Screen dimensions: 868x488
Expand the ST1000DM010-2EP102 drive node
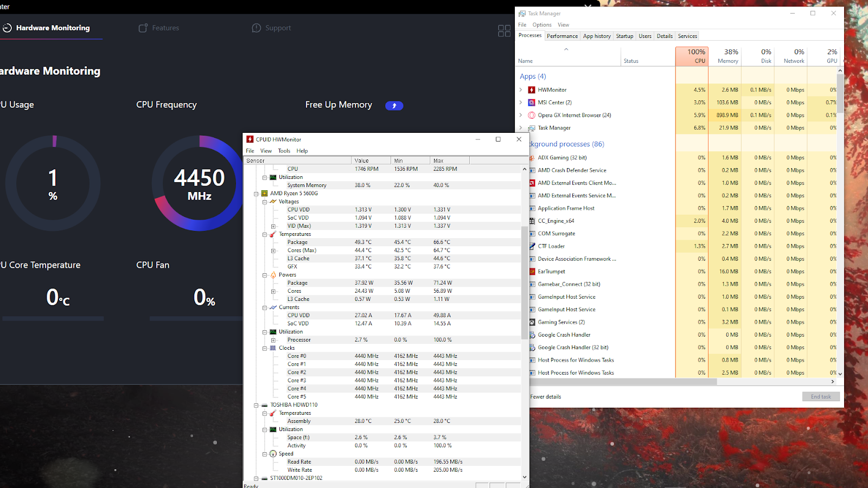tap(256, 478)
